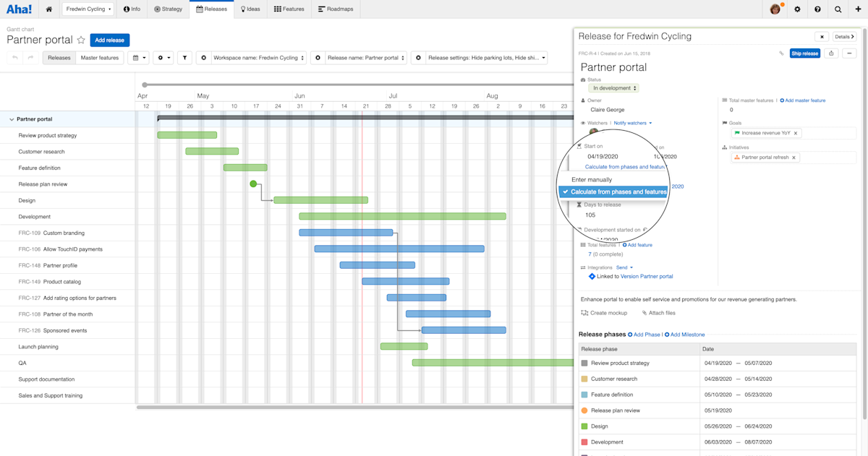The width and height of the screenshot is (868, 456).
Task: Open the user avatar menu
Action: pyautogui.click(x=775, y=9)
